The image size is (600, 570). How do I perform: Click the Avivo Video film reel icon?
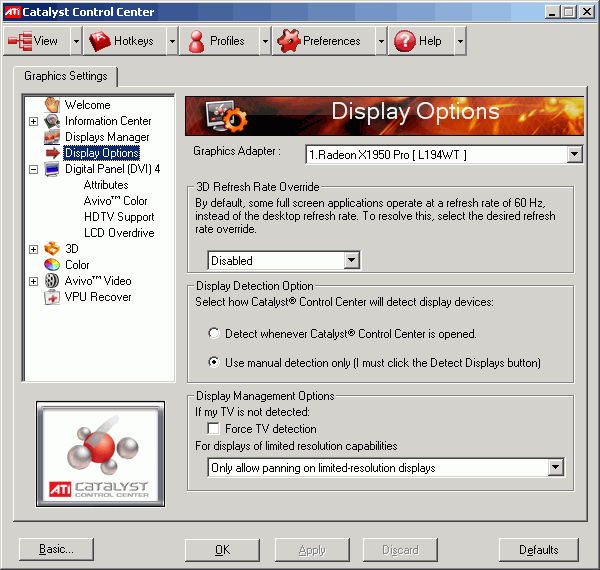tap(52, 281)
